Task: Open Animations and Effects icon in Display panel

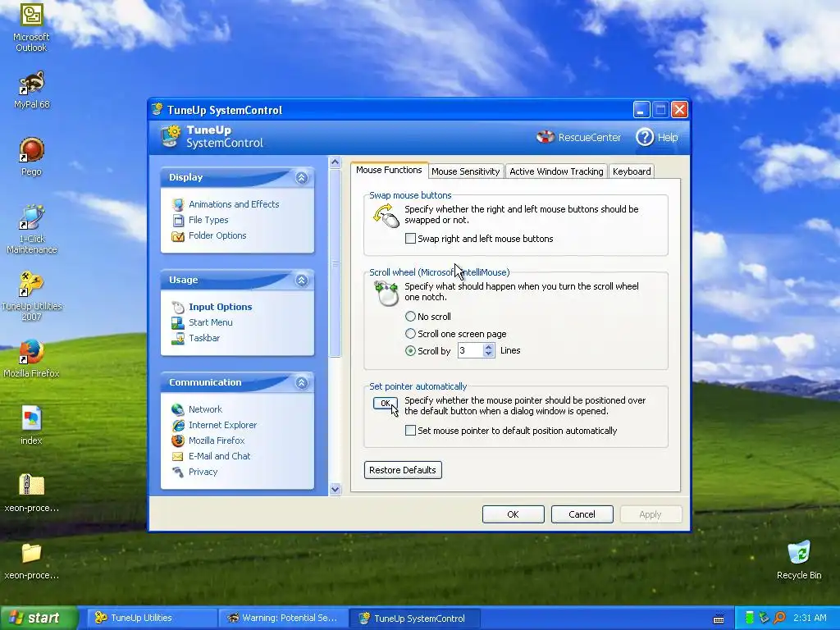Action: 178,204
